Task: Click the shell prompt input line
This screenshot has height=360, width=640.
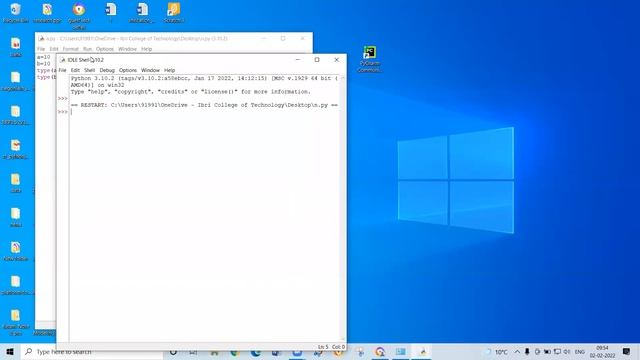Action: coord(204,111)
